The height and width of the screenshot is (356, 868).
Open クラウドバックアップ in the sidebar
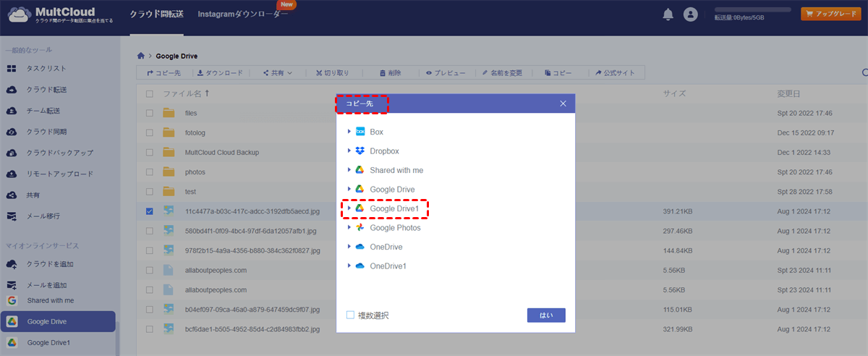tap(59, 153)
